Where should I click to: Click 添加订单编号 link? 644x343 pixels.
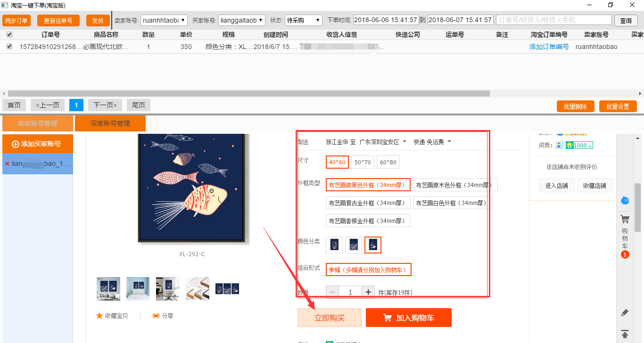pyautogui.click(x=549, y=47)
